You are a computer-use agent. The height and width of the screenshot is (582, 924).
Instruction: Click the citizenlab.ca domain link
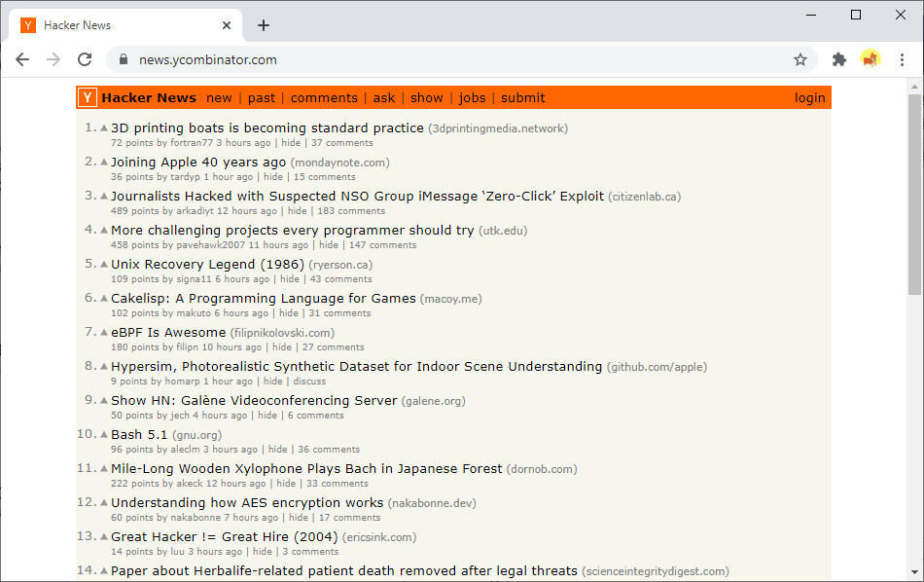pos(645,197)
